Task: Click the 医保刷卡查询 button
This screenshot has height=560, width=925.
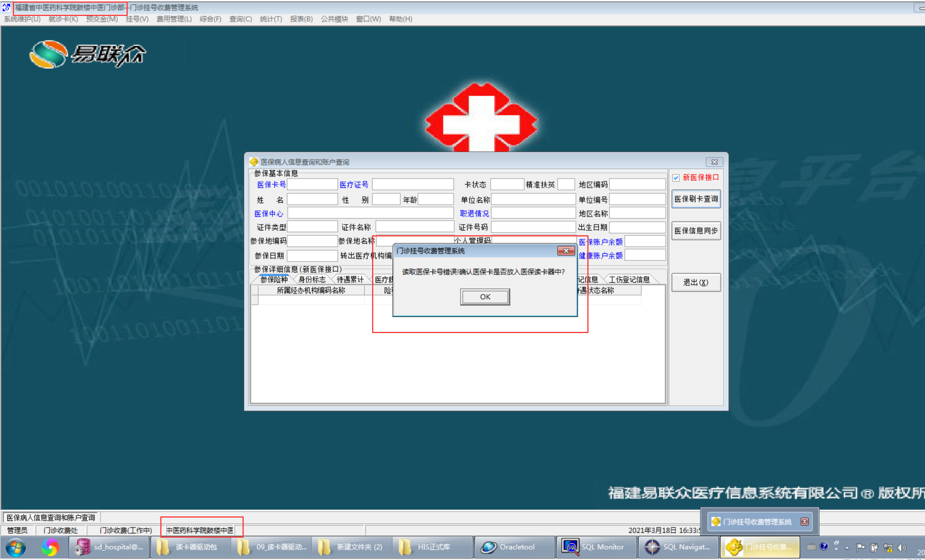Action: (x=696, y=199)
